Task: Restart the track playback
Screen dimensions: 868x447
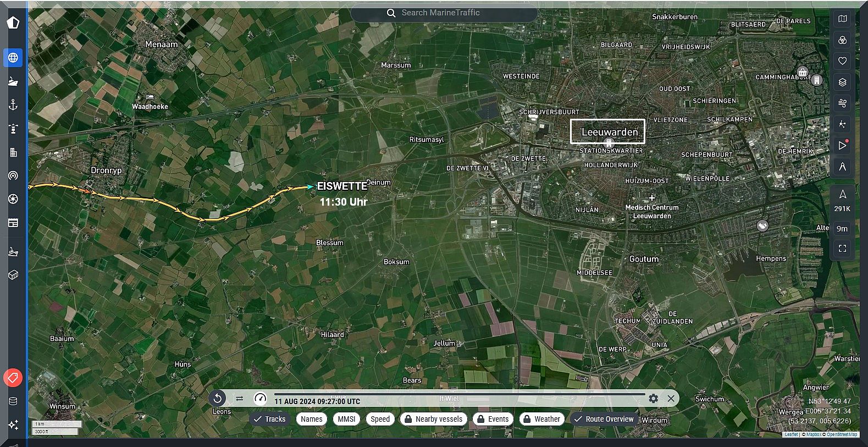Action: pos(218,399)
